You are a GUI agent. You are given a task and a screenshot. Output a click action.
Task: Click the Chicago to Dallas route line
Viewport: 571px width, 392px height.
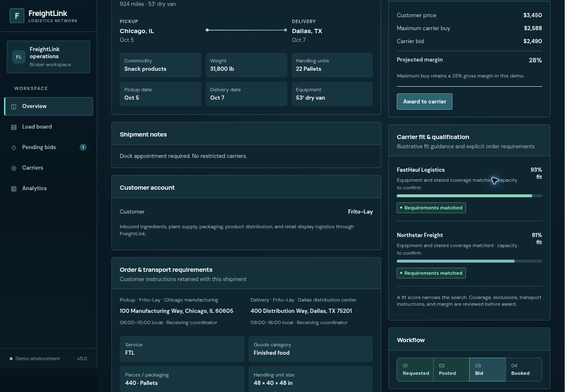pos(246,30)
